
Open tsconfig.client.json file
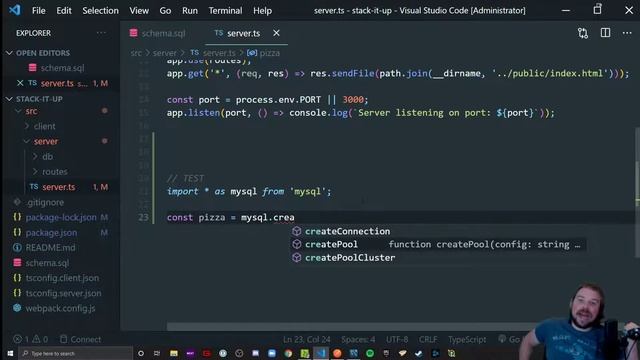(62, 278)
